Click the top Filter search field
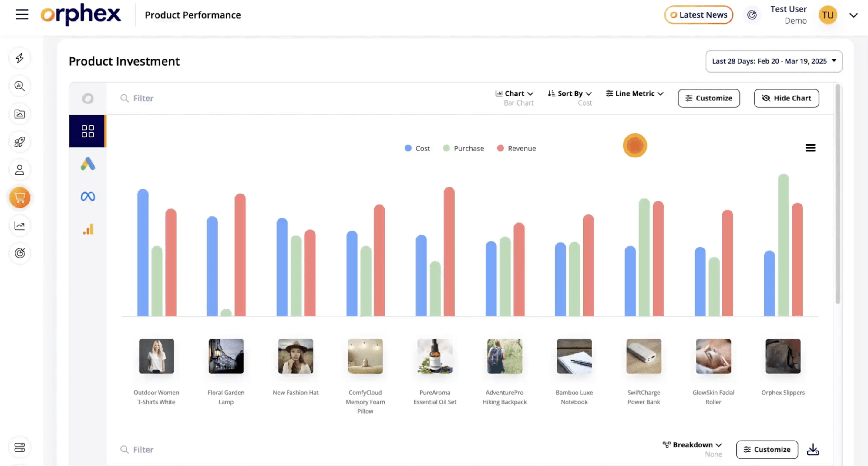 pyautogui.click(x=297, y=98)
